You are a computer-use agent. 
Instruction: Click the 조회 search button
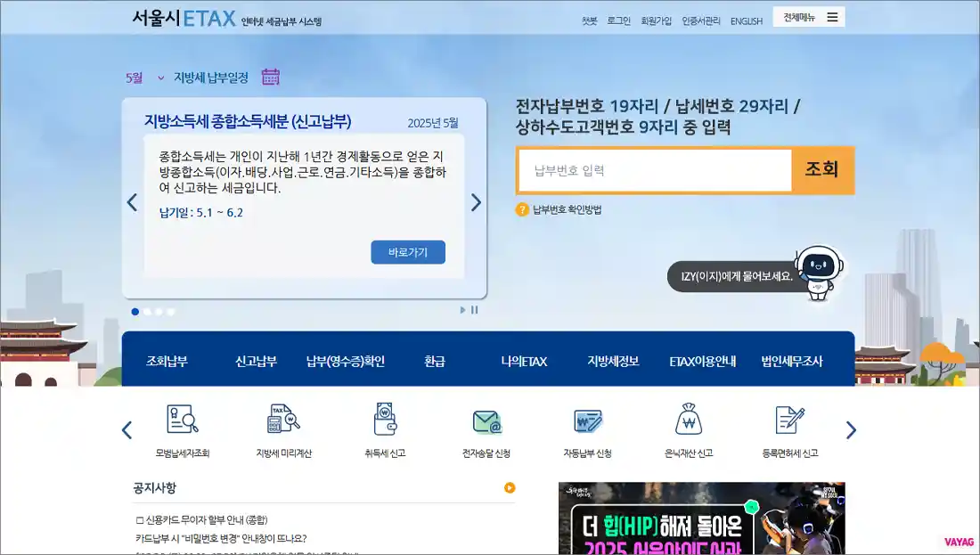point(822,170)
